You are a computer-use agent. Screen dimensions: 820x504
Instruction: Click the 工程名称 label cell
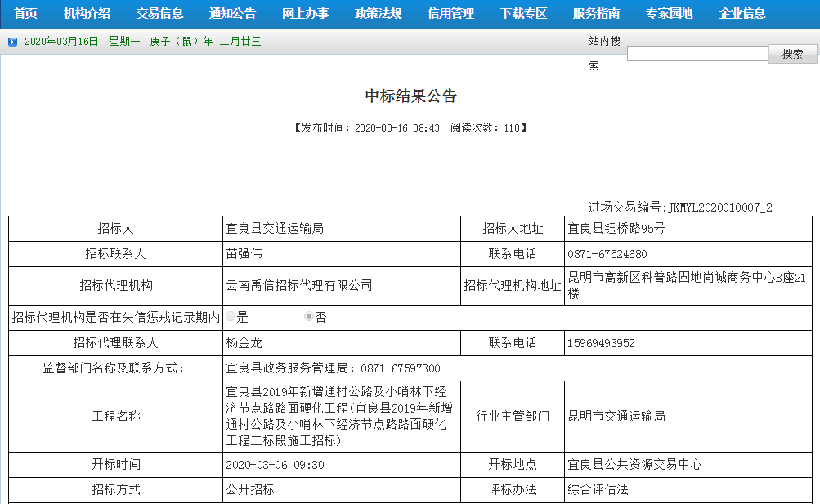pos(115,417)
